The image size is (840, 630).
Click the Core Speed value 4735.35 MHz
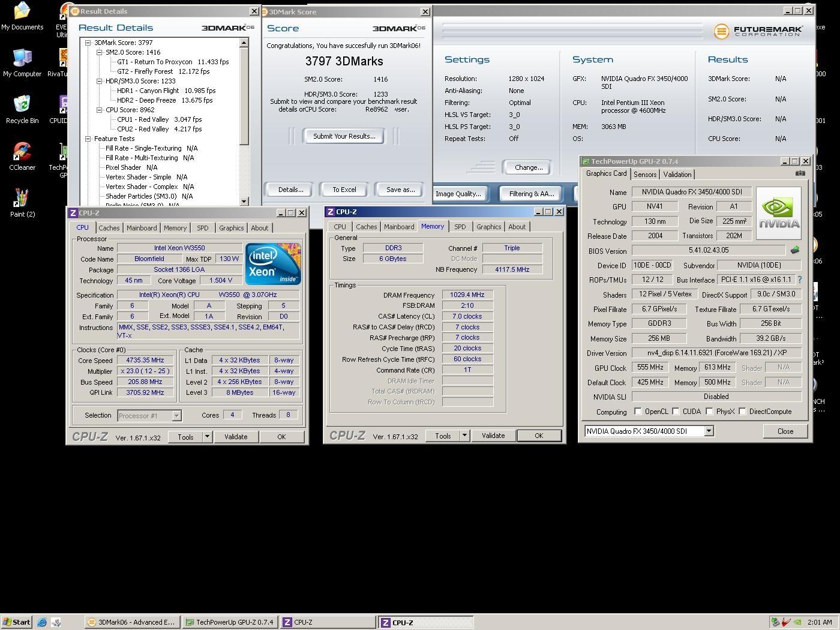(145, 360)
